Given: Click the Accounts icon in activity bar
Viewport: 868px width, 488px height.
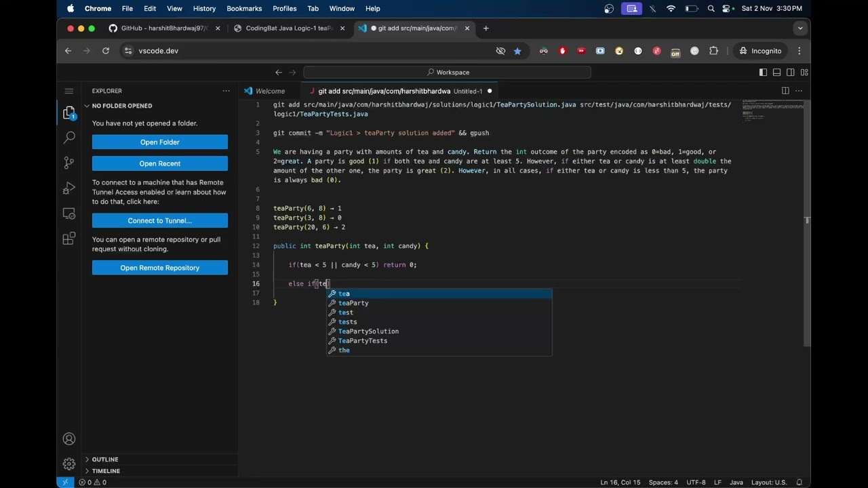Looking at the screenshot, I should coord(68,439).
